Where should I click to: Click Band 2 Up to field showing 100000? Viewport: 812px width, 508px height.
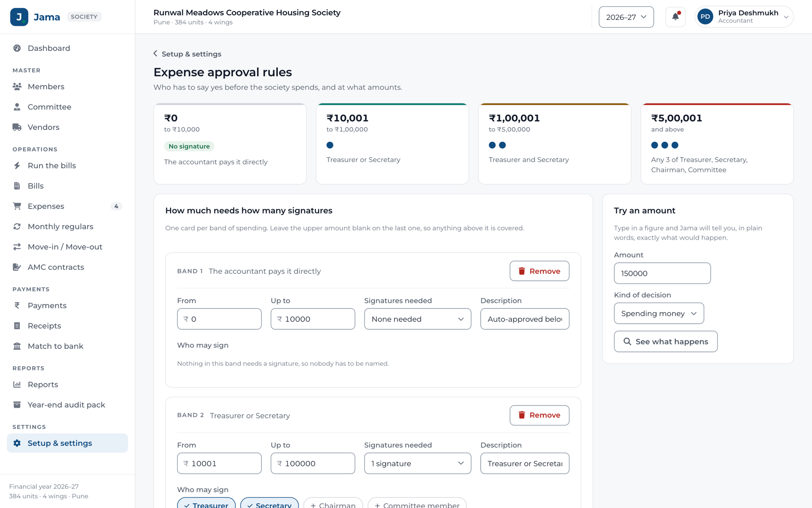click(313, 463)
